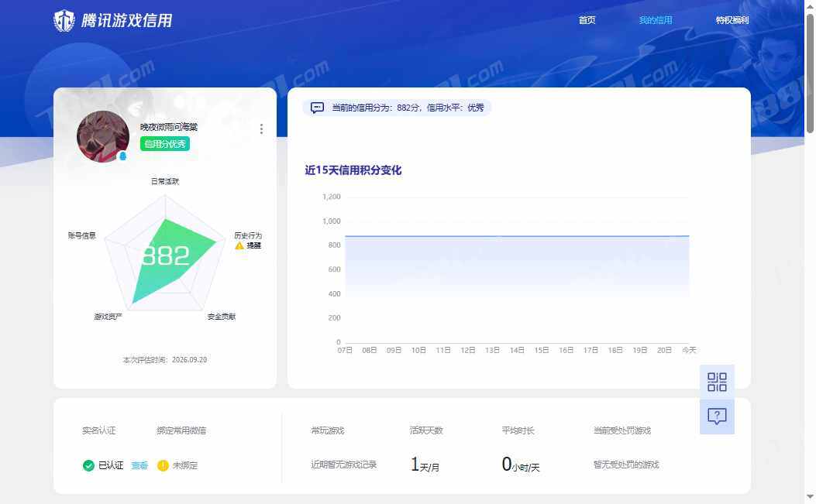Click the 本次评估时间 2026.09.20 text
Image resolution: width=816 pixels, height=504 pixels.
[165, 360]
